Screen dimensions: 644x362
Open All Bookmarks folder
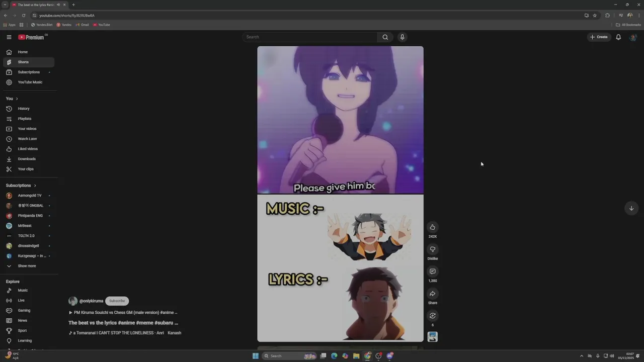[x=628, y=25]
